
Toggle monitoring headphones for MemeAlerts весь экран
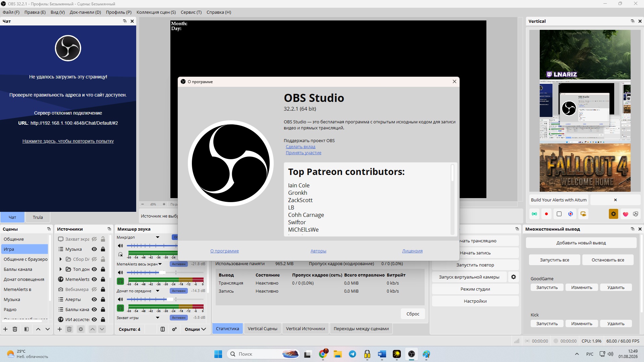[x=120, y=281]
